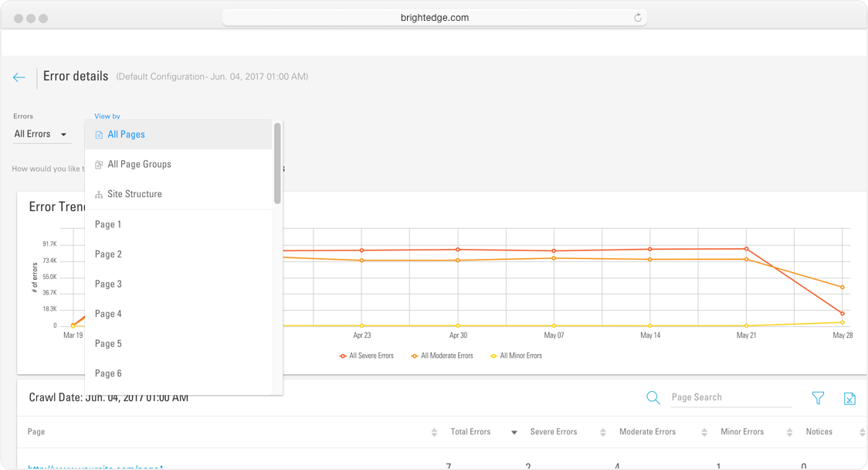Viewport: 868px width, 470px height.
Task: Open the All Errors dropdown
Action: pos(41,135)
